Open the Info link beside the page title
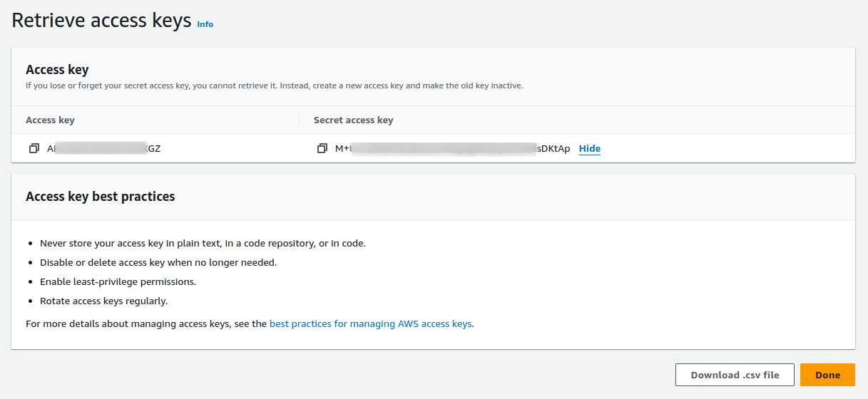The width and height of the screenshot is (868, 399). coord(205,24)
